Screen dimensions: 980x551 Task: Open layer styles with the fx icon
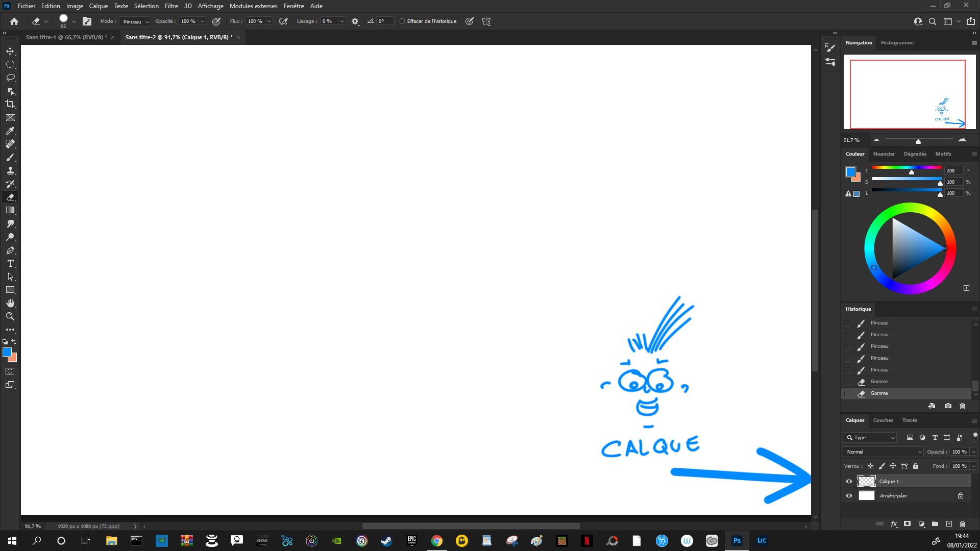coord(894,524)
